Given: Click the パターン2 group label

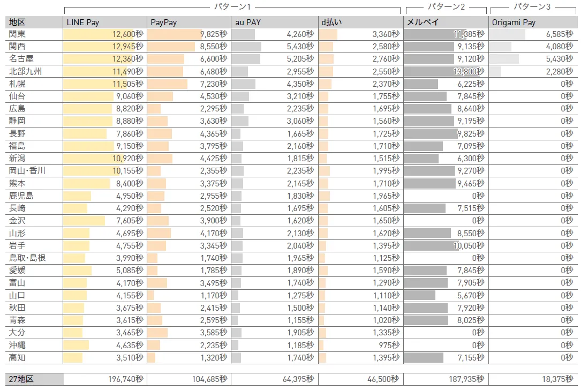Looking at the screenshot, I should (446, 7).
